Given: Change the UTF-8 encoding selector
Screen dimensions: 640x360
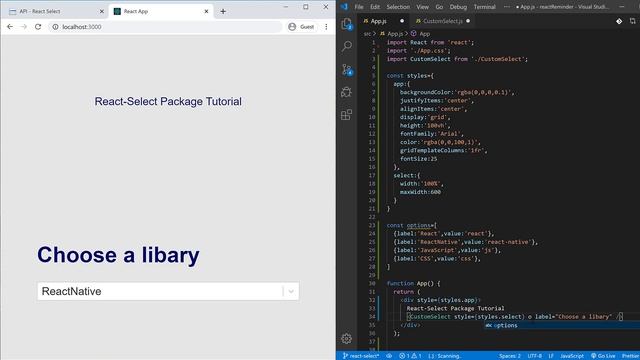Looking at the screenshot, I should pos(535,356).
